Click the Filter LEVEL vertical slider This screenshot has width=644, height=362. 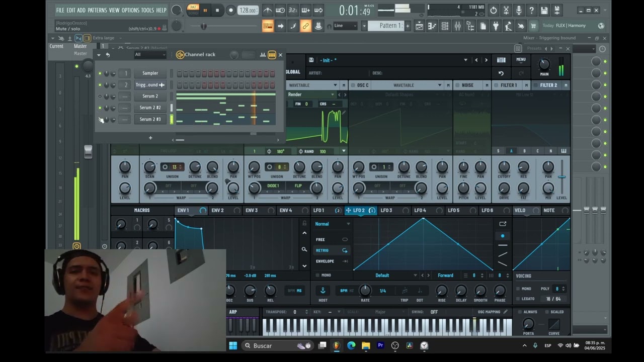click(561, 176)
